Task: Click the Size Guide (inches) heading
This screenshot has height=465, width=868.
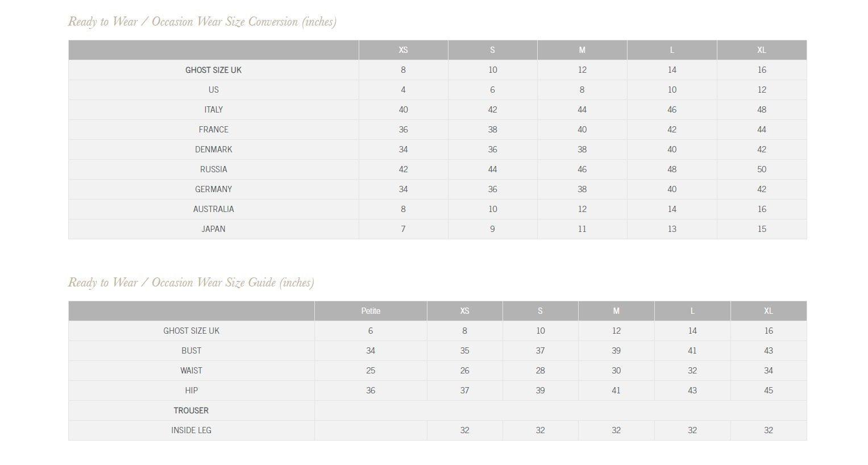Action: click(191, 283)
